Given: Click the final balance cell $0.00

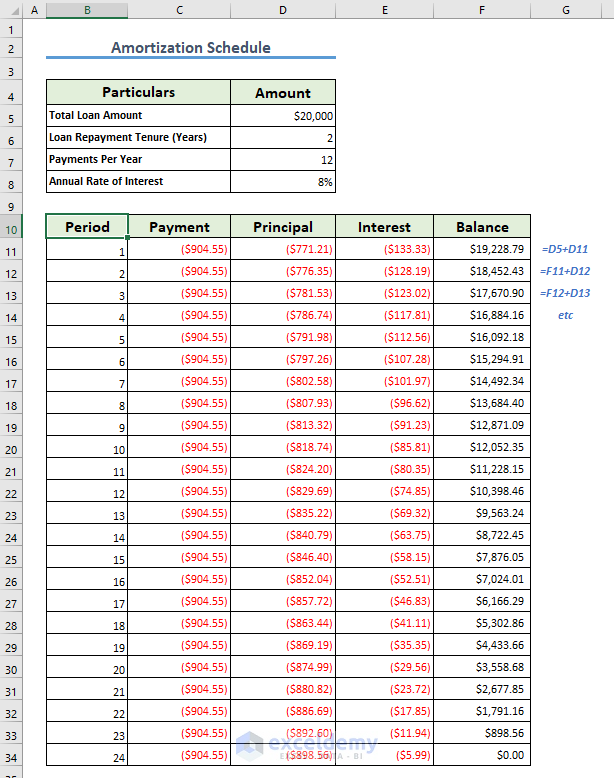Looking at the screenshot, I should [482, 755].
